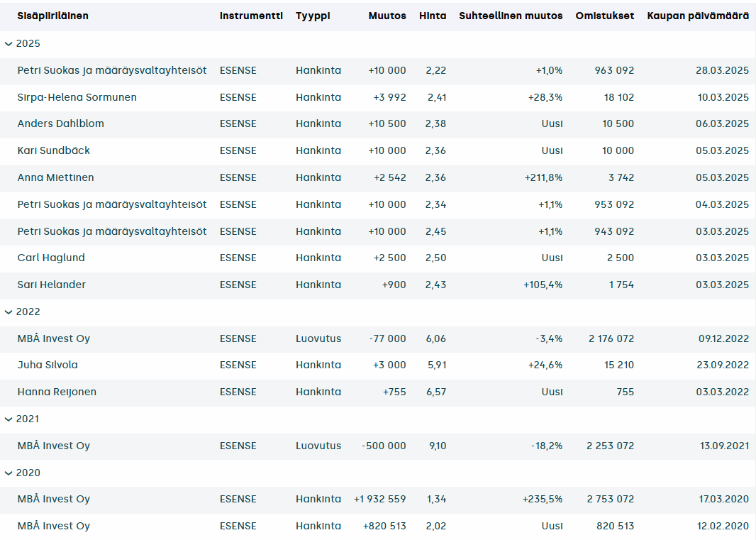
Task: Click the relative change +235,5%
Action: (543, 499)
